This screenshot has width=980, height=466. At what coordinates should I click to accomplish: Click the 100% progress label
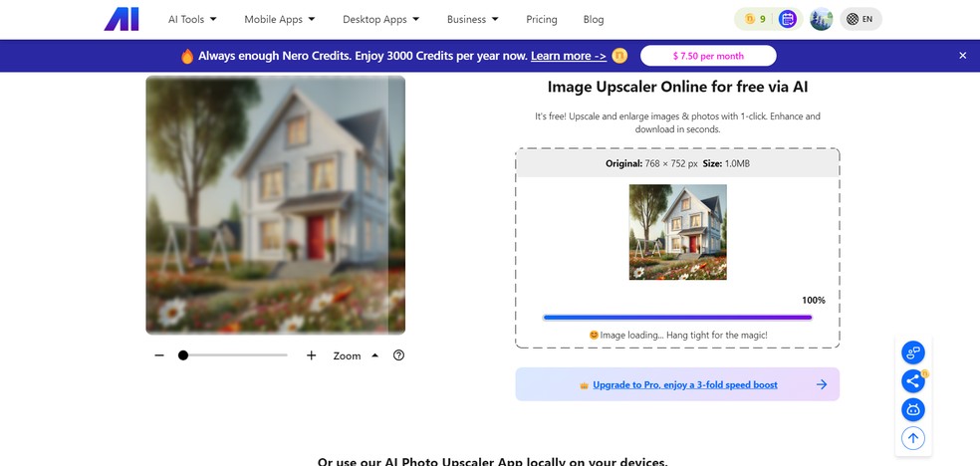point(814,301)
